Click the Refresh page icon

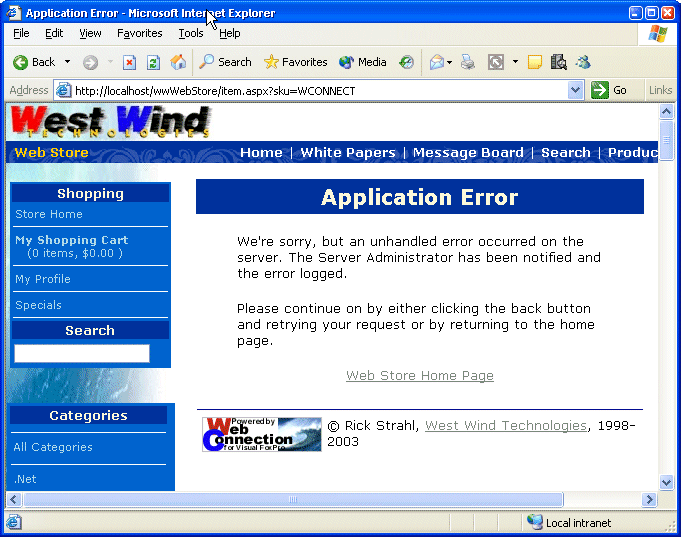point(153,62)
